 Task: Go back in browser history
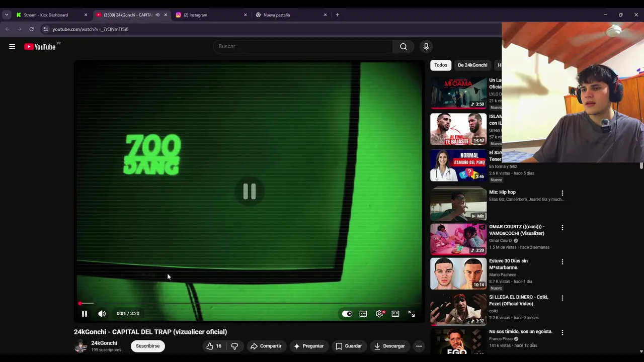(7, 29)
